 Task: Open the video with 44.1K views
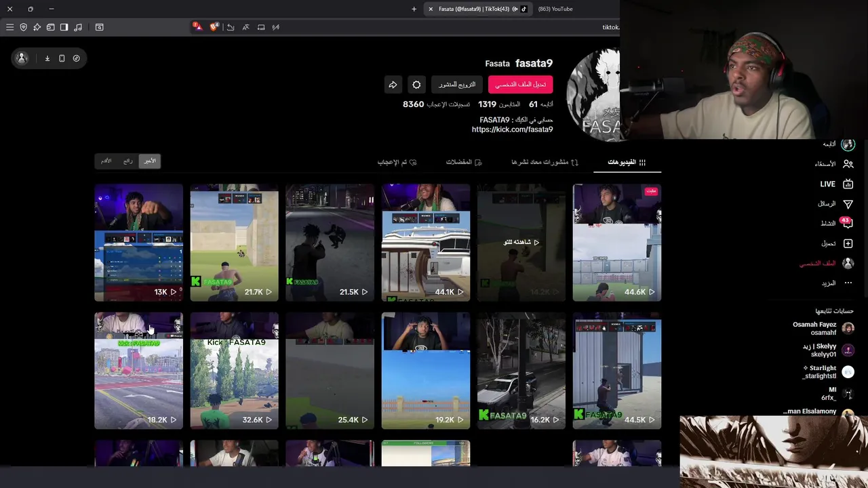[x=425, y=242]
